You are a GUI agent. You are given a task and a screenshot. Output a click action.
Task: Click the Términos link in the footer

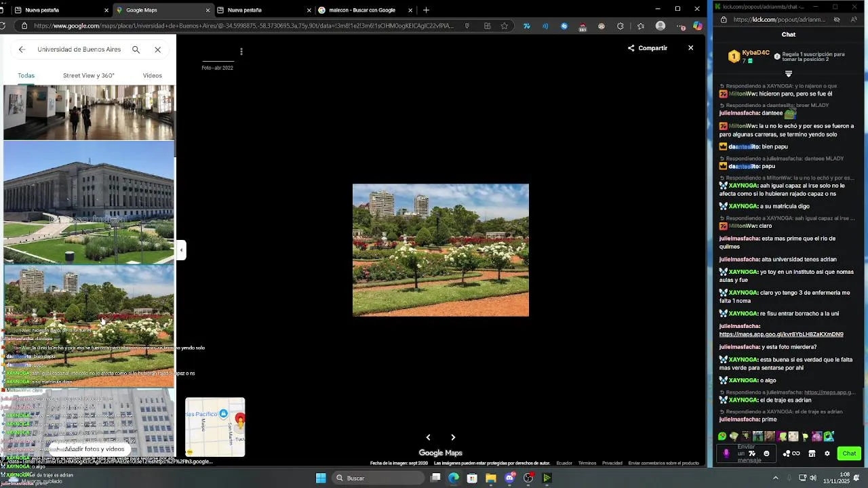(587, 464)
